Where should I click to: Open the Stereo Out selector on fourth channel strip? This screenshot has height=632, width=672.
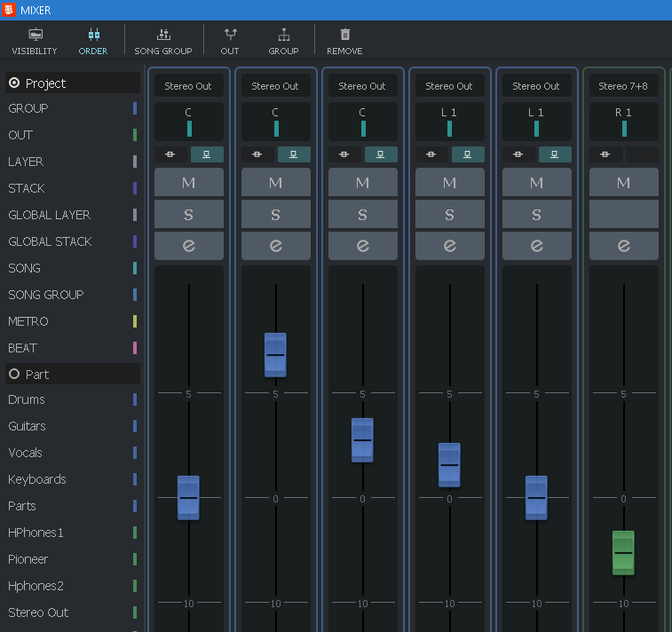[449, 86]
